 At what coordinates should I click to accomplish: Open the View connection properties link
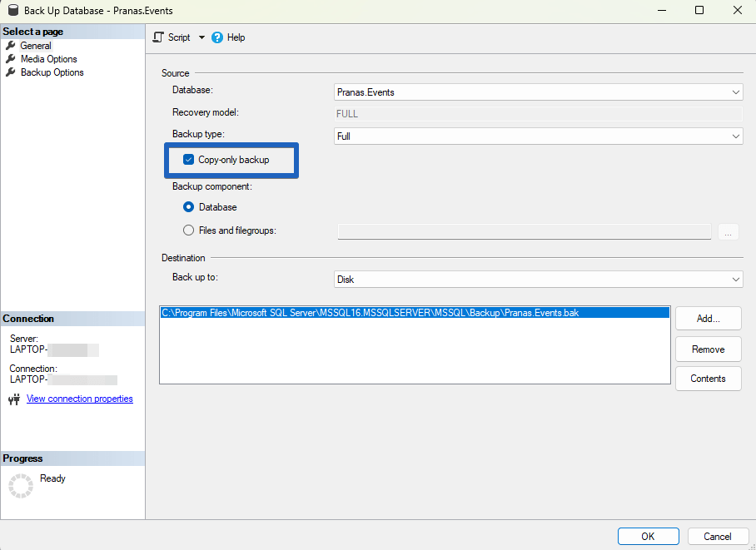pyautogui.click(x=79, y=399)
